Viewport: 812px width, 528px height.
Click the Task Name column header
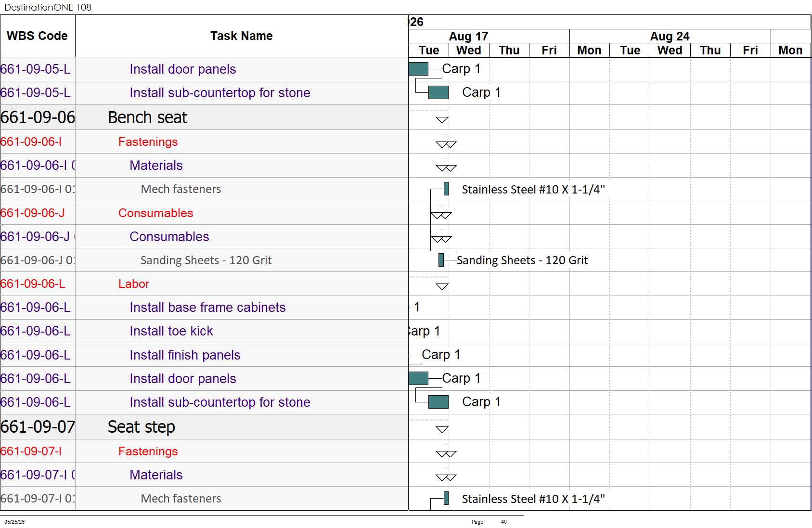pos(242,36)
